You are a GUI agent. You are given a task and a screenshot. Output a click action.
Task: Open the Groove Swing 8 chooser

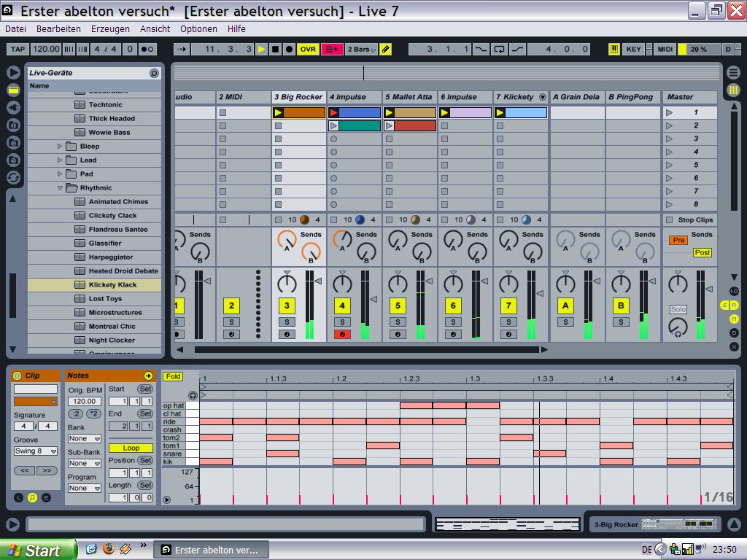tap(36, 451)
